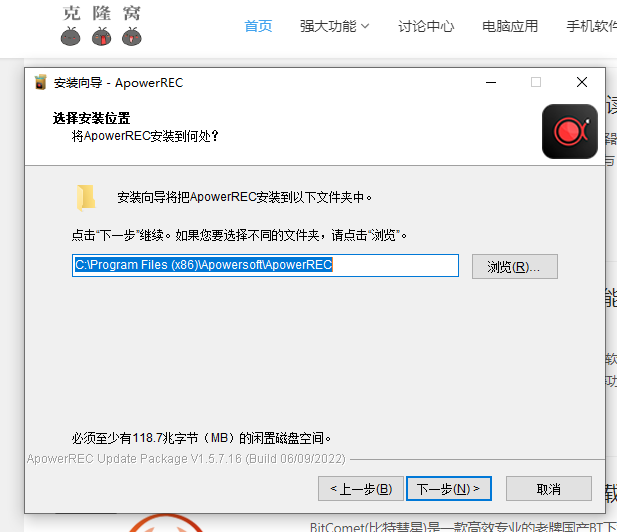Close the ApowerREC installer window
The image size is (617, 532).
[x=582, y=82]
